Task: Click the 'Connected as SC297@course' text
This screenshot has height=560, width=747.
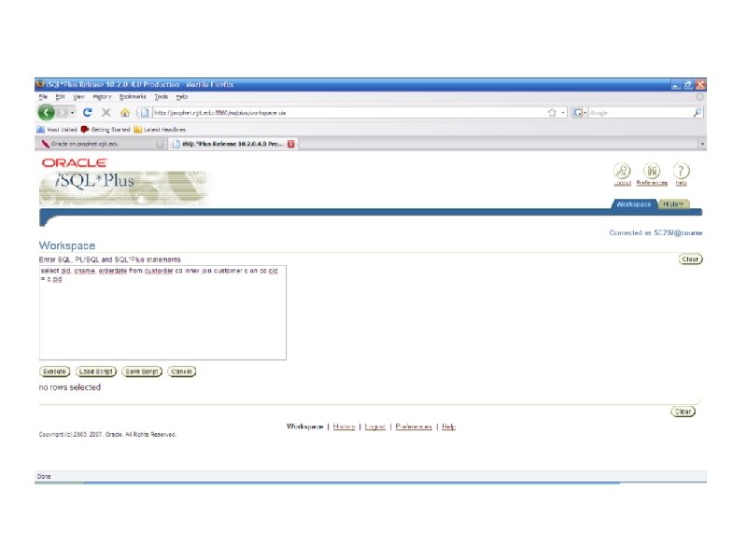Action: click(655, 232)
